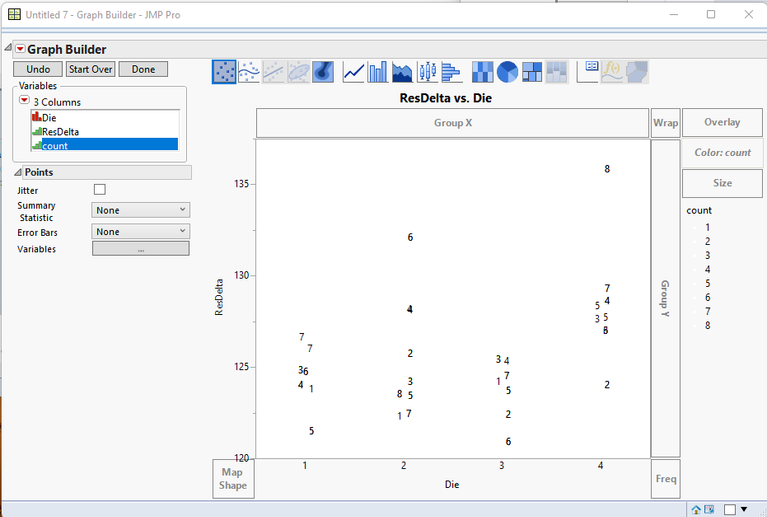The image size is (767, 517).
Task: Click the Wrap drop zone
Action: coord(666,123)
